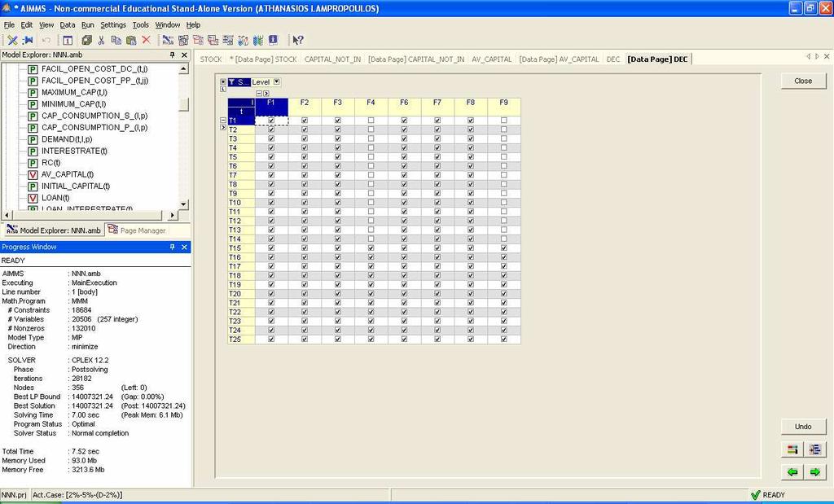The height and width of the screenshot is (504, 834).
Task: Open Model Explorer from the toolbar icon
Action: (168, 40)
